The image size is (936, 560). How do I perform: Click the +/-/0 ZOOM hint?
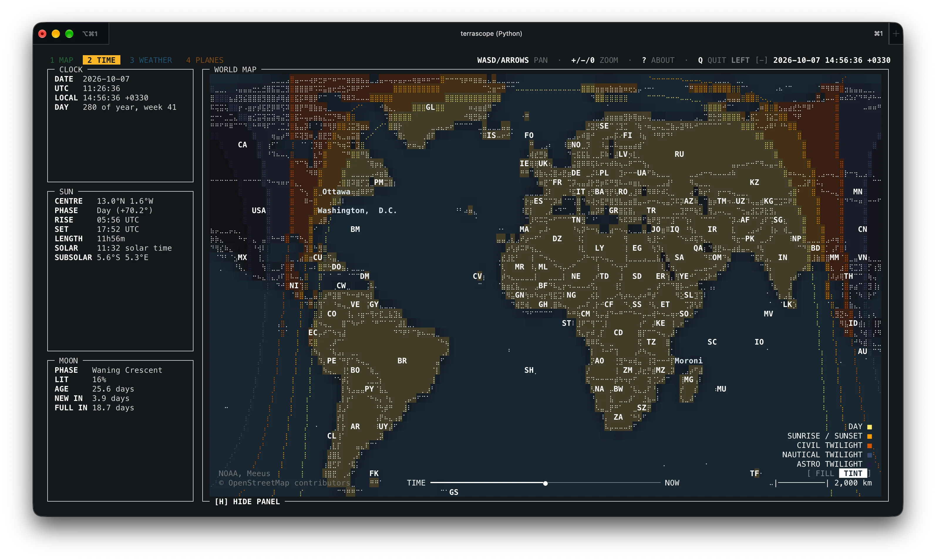595,60
